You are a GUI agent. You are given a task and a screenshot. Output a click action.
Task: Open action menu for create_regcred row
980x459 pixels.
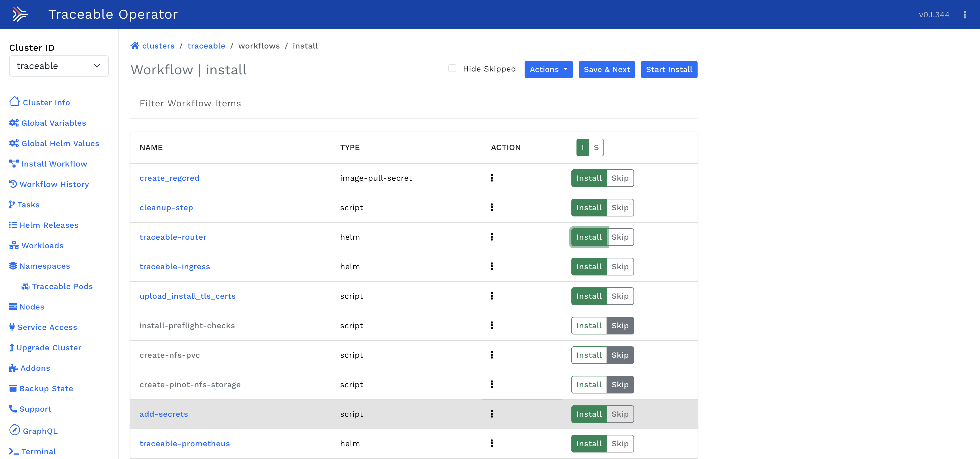(x=491, y=178)
